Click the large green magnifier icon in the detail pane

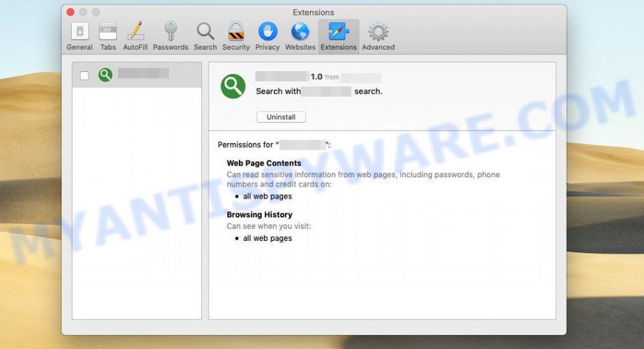pyautogui.click(x=233, y=87)
